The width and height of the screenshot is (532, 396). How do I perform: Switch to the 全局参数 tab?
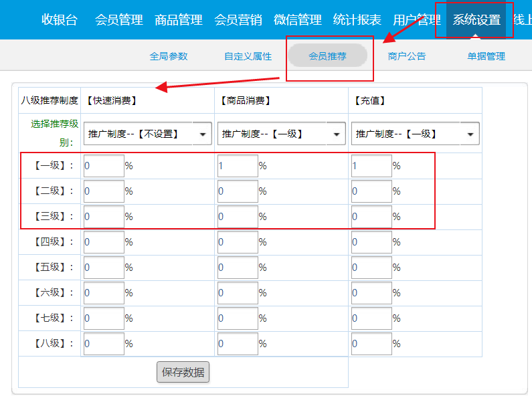[169, 56]
